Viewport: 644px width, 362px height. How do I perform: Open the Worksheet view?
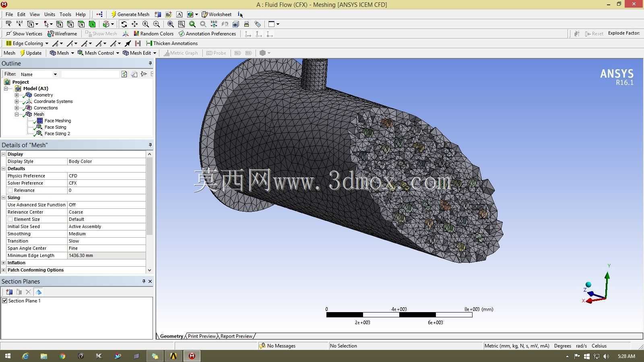point(217,14)
